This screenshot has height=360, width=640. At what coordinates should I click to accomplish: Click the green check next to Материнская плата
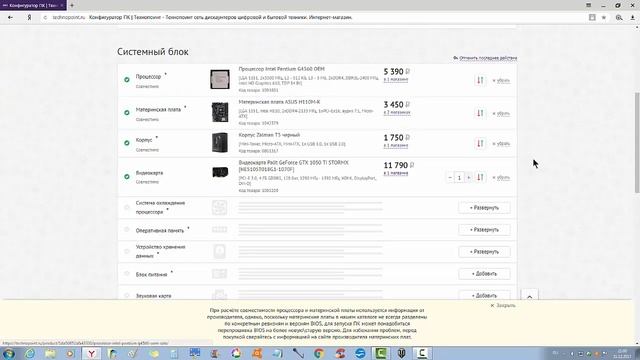127,113
